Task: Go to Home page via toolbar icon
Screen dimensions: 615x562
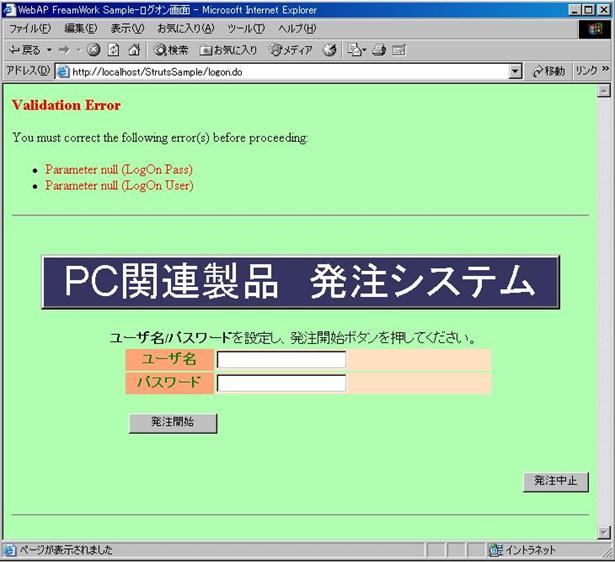Action: click(133, 49)
